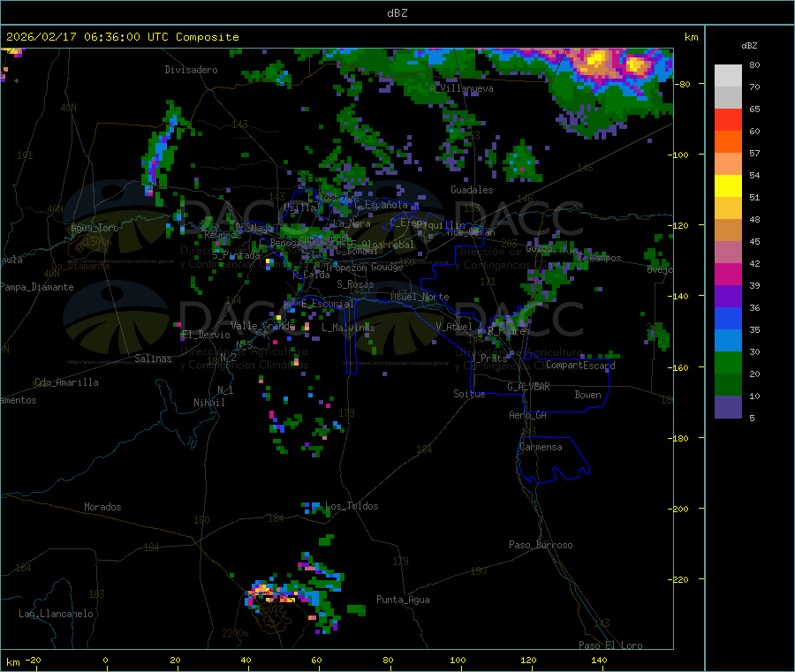Click the Punta_Agua map label

pos(403,600)
